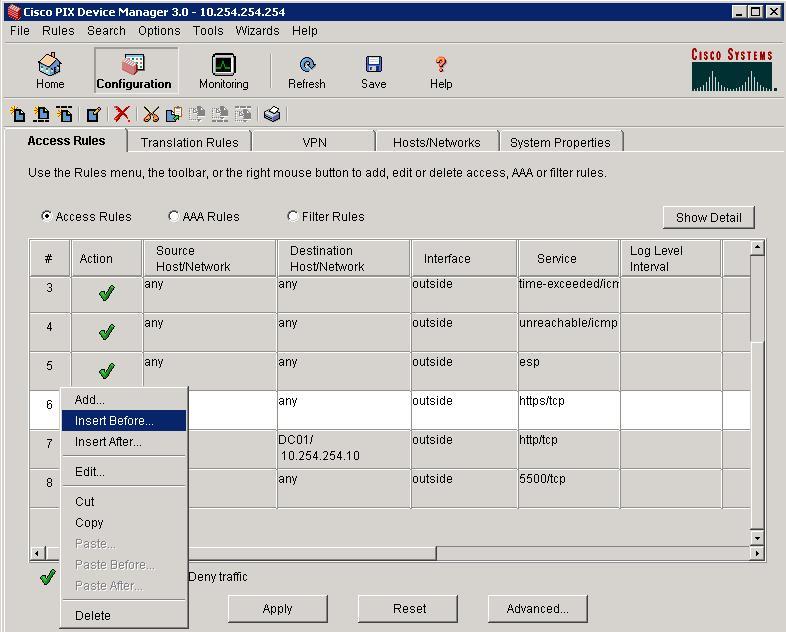Select the DC01/10.254.254.10 destination cell

tap(343, 449)
